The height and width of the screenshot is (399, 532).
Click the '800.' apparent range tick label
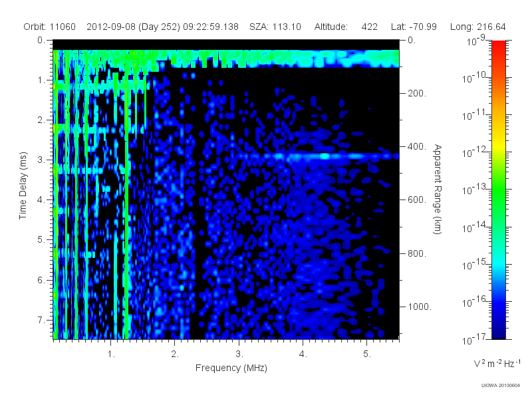click(x=417, y=253)
